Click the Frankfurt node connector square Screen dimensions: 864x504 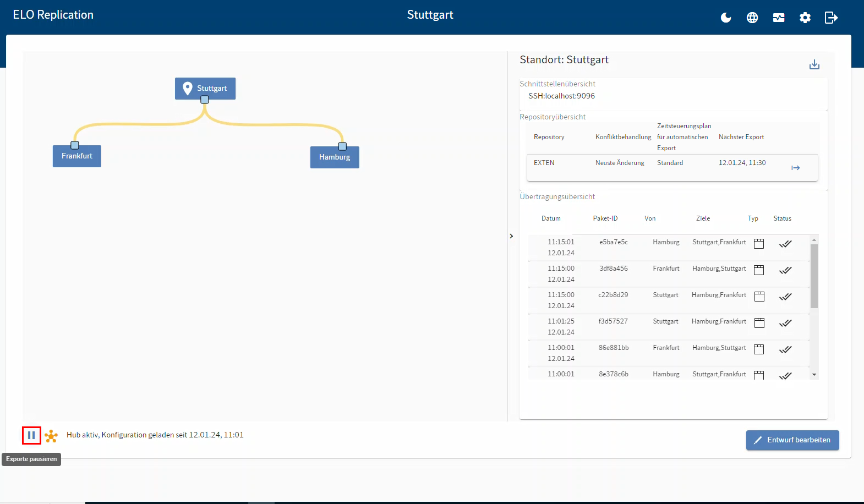point(75,145)
